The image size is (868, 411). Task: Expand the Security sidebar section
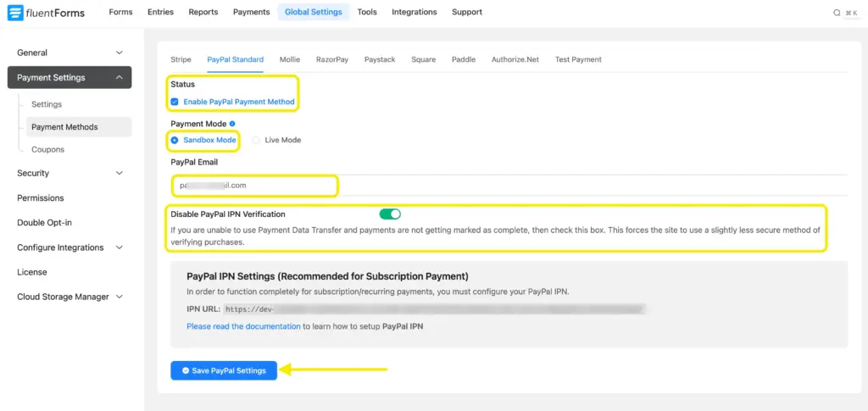pyautogui.click(x=70, y=173)
